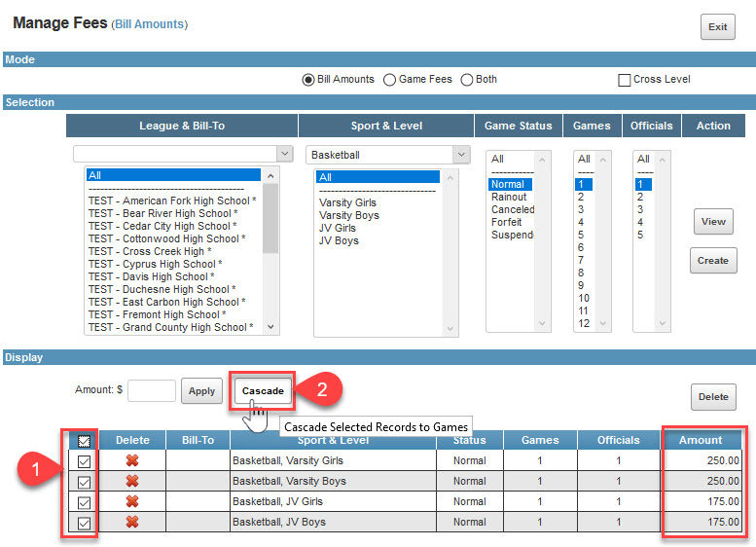Click the View action button
The height and width of the screenshot is (547, 756).
coord(713,221)
